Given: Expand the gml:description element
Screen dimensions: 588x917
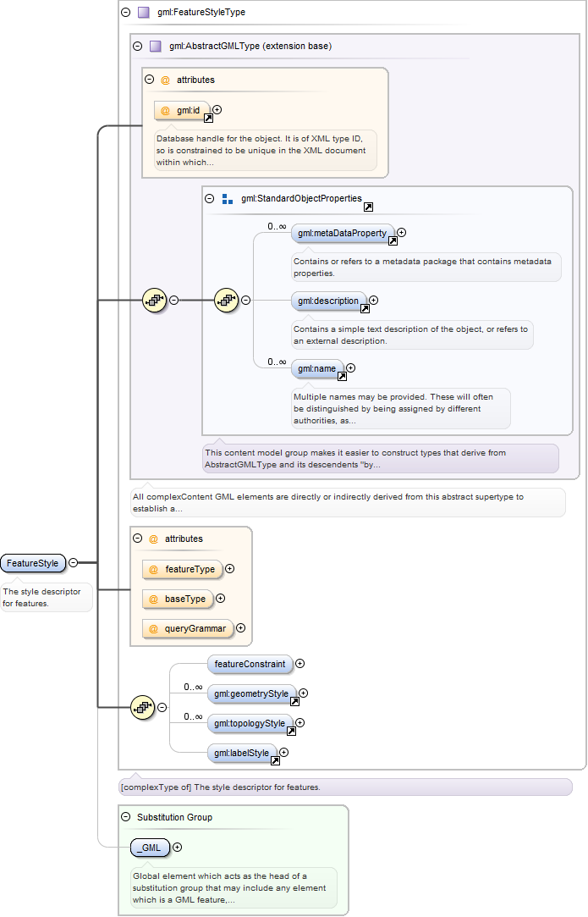Looking at the screenshot, I should click(x=373, y=300).
